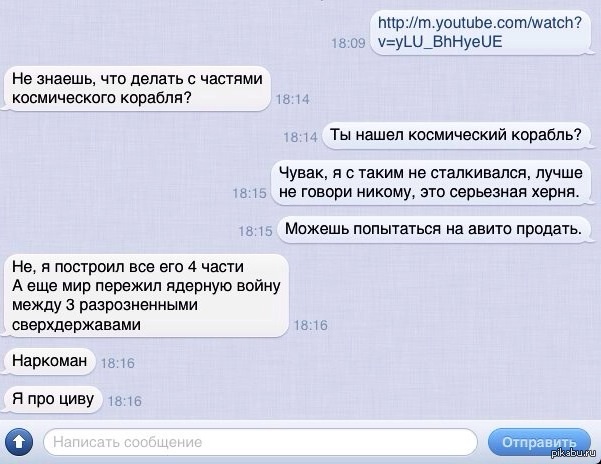601x464 pixels.
Task: Click the 18:09 timestamp near the YouTube link
Action: coord(348,43)
